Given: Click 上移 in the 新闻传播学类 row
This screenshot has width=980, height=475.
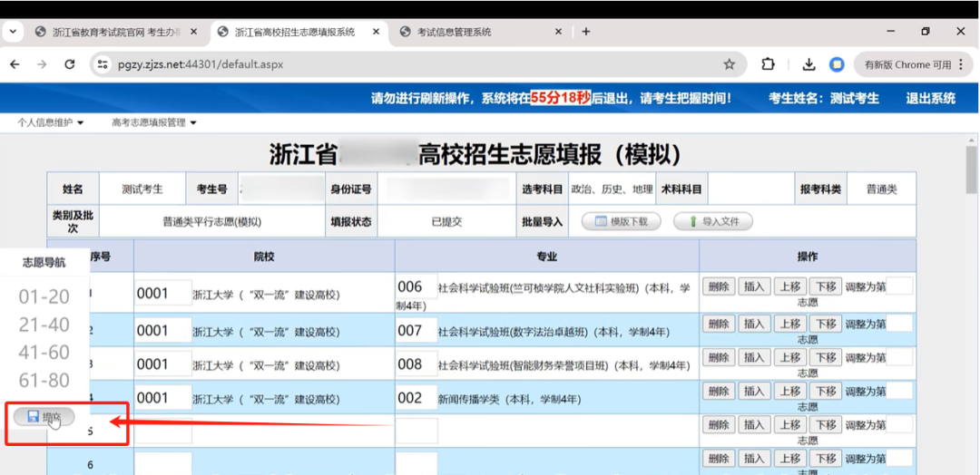Looking at the screenshot, I should (x=789, y=392).
